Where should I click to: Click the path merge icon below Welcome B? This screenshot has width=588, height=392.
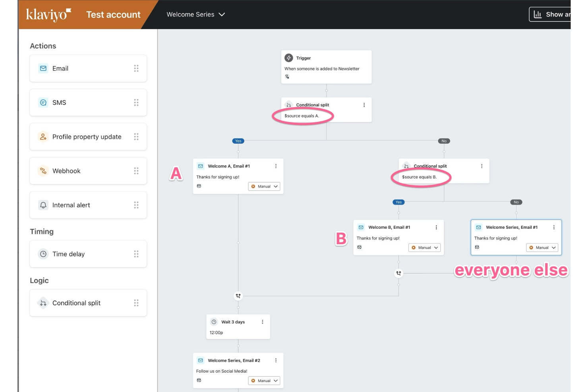pyautogui.click(x=398, y=273)
